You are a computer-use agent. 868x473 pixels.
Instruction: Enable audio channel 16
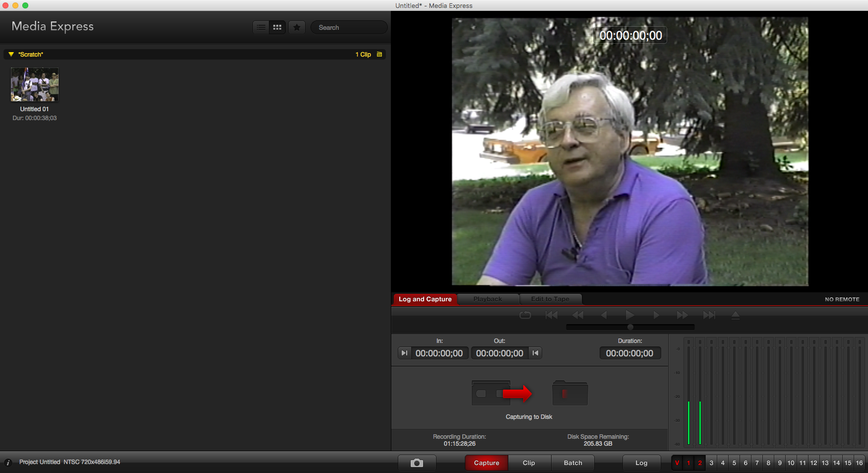pos(860,463)
